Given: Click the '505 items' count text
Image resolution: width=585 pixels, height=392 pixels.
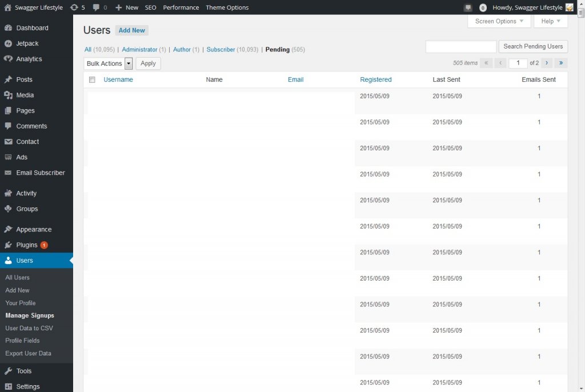Looking at the screenshot, I should point(465,63).
